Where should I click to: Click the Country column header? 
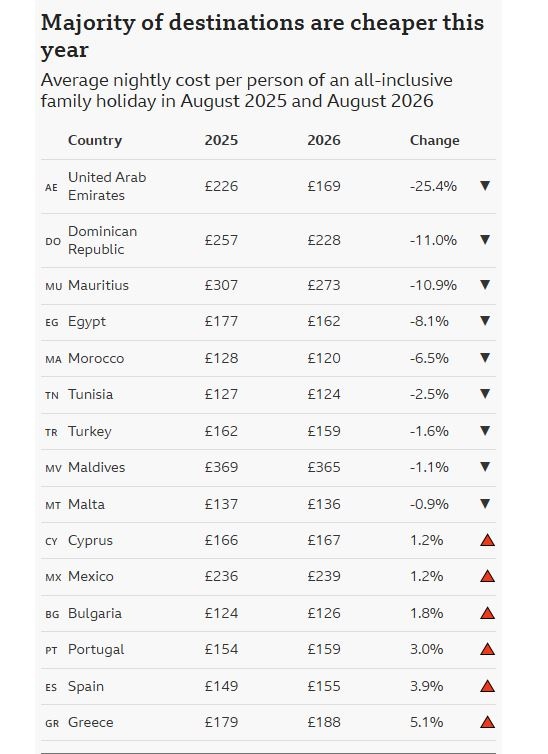[x=95, y=140]
